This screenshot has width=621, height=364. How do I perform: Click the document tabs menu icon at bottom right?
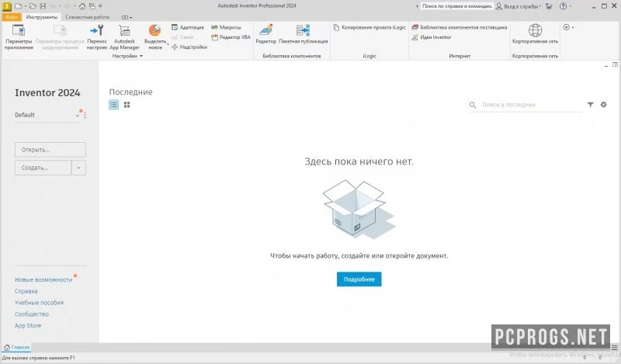[614, 348]
